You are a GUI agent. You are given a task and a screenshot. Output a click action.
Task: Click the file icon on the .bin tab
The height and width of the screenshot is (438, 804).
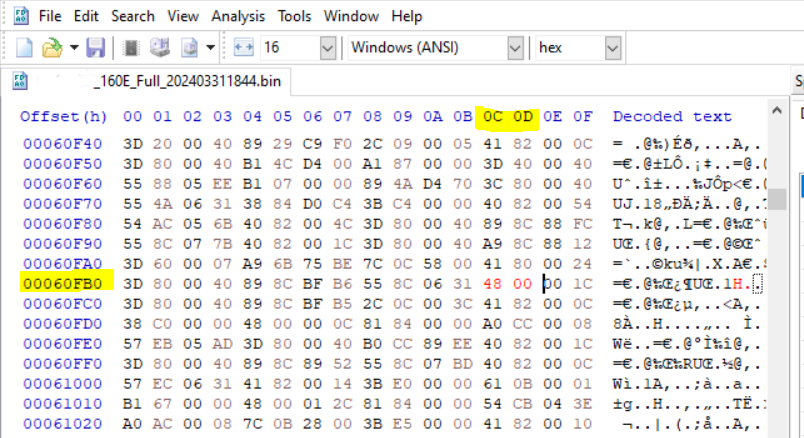click(20, 81)
